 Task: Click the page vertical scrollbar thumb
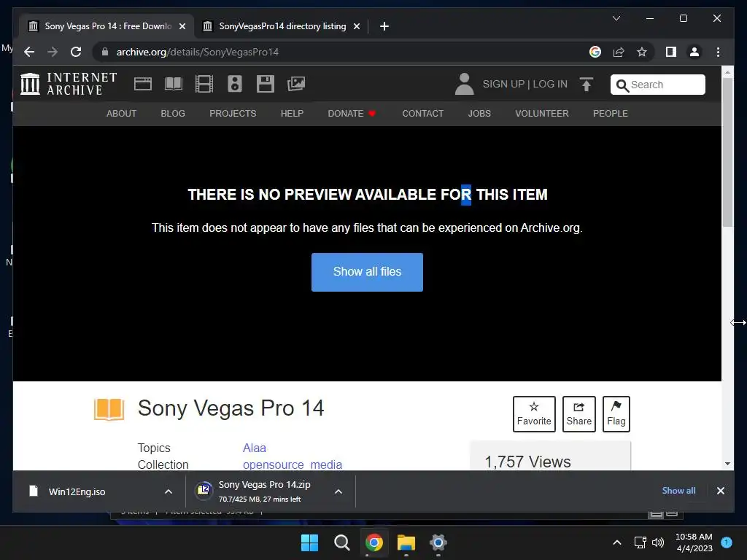pos(727,152)
